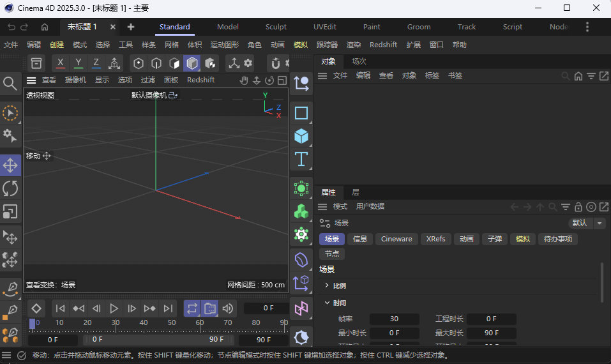Screen dimensions: 611x364
Task: Click the 最大时长 value field
Action: coord(492,333)
